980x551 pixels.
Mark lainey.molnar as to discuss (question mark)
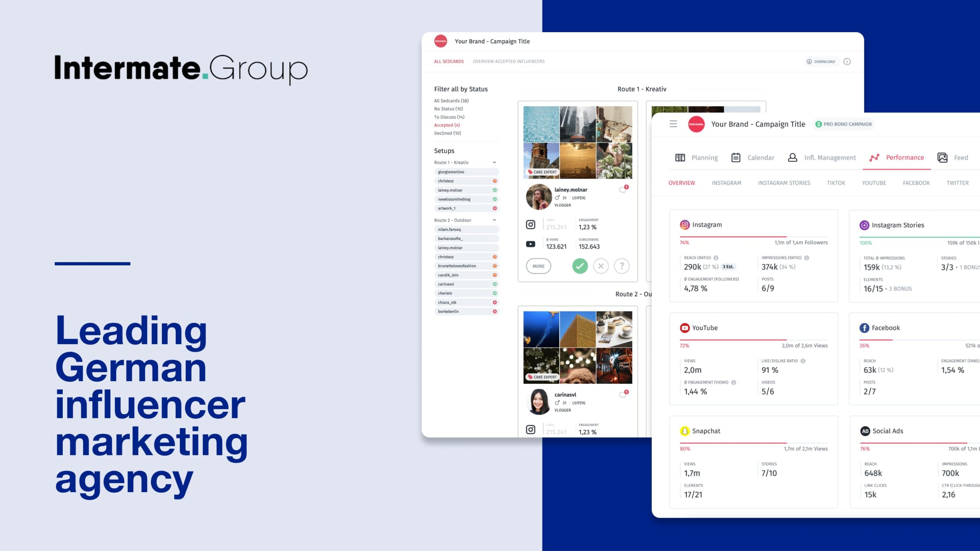[622, 266]
